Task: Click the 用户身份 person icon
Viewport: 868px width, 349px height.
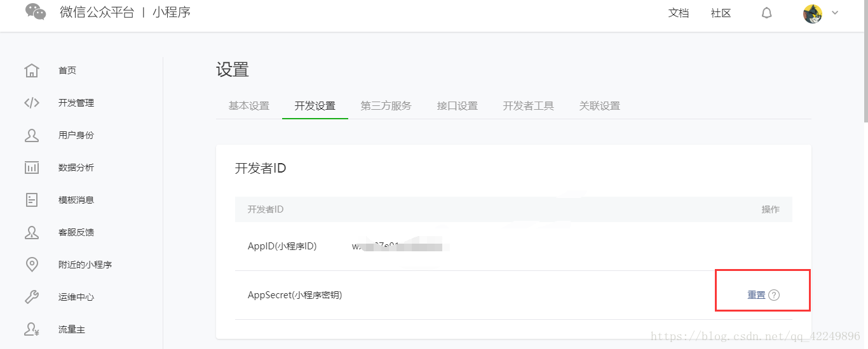Action: pyautogui.click(x=32, y=135)
